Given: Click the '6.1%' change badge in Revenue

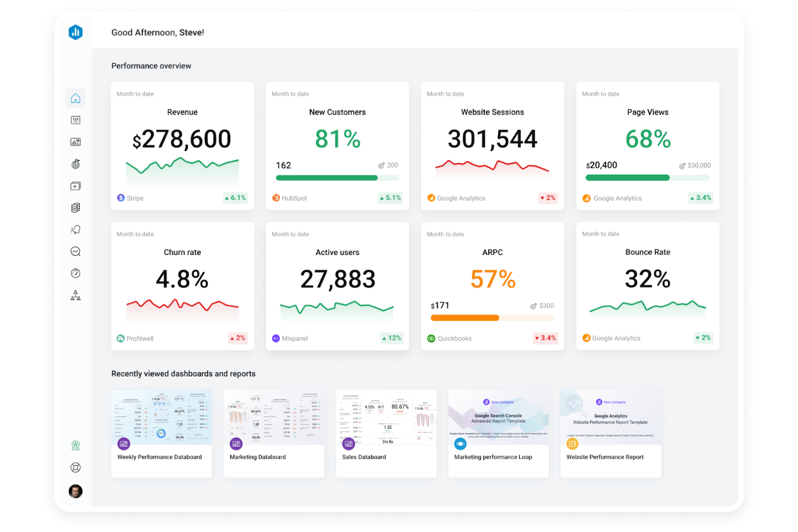Looking at the screenshot, I should pos(235,198).
